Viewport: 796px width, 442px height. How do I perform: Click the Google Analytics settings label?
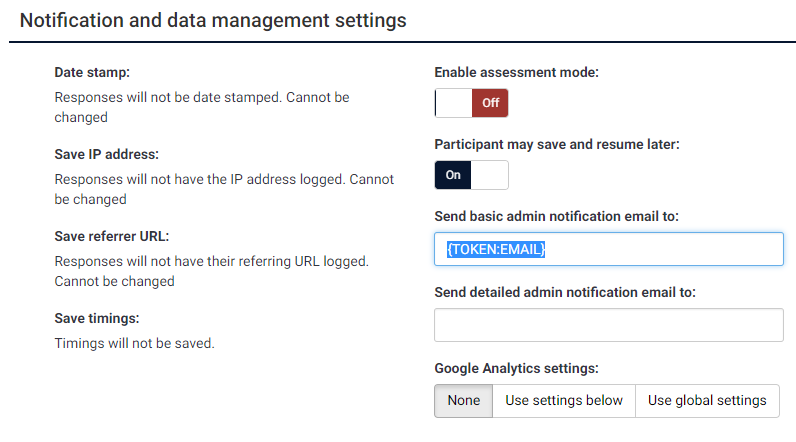click(516, 368)
